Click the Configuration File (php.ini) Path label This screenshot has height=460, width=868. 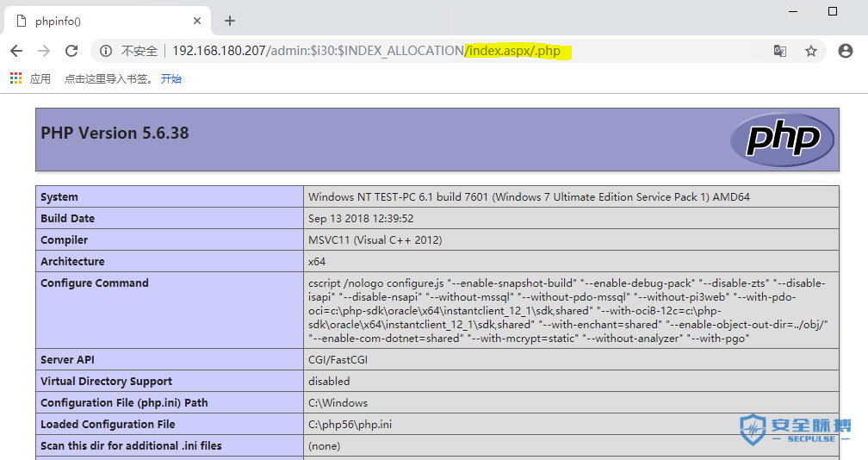(x=124, y=403)
